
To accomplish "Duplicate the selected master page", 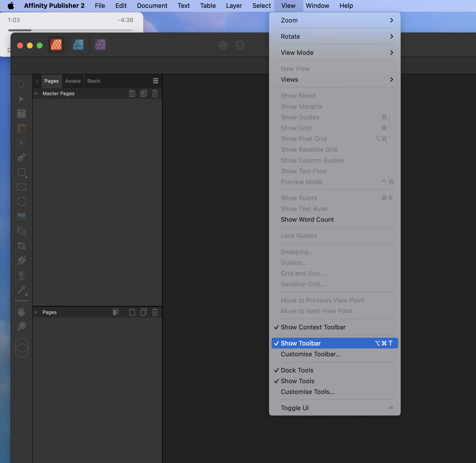I will point(144,93).
